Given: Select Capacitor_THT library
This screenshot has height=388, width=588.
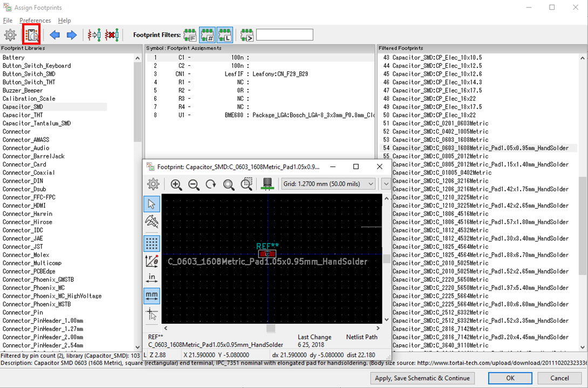Looking at the screenshot, I should pos(23,115).
